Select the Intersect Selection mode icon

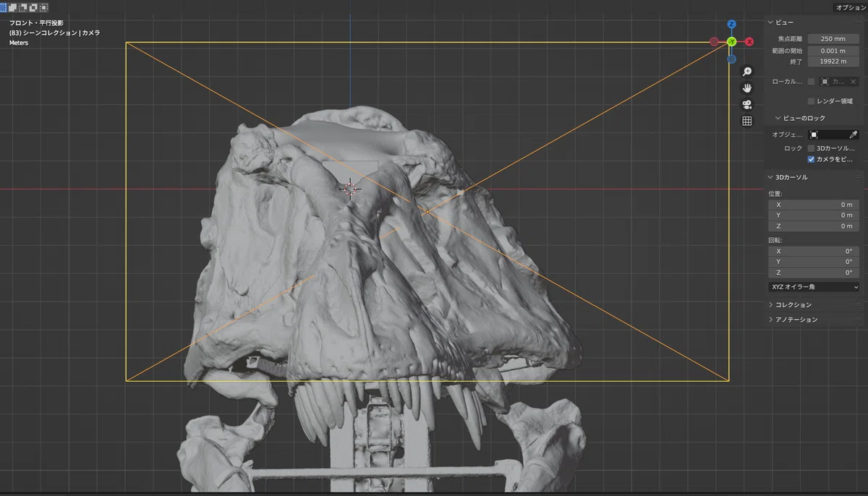click(x=44, y=7)
